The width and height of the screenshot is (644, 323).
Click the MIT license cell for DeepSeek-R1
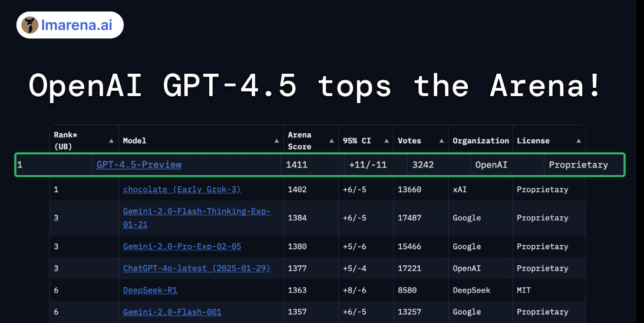[524, 290]
